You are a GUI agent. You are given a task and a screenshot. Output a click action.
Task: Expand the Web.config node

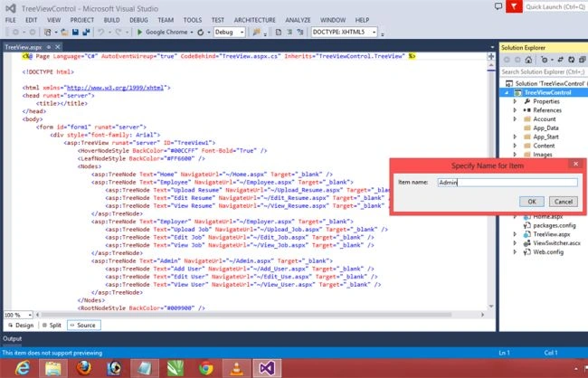click(515, 252)
